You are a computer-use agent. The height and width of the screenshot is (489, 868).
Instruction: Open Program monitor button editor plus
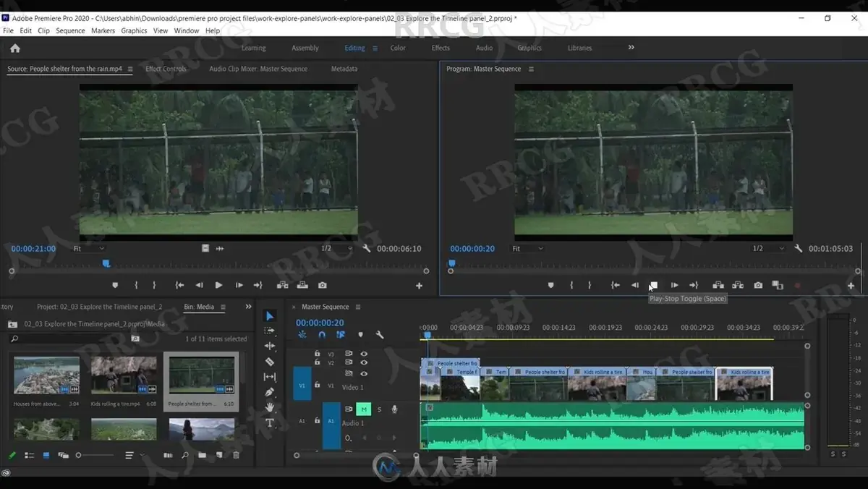(851, 286)
